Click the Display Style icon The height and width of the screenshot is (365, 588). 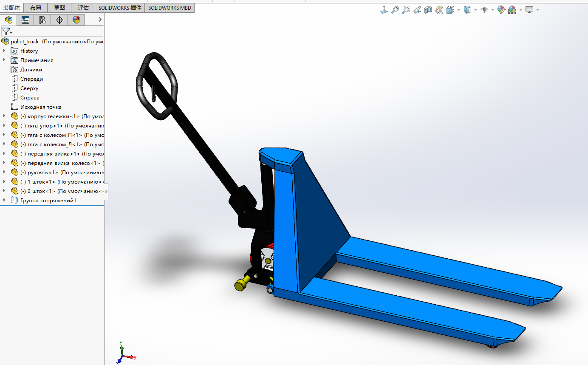[467, 10]
